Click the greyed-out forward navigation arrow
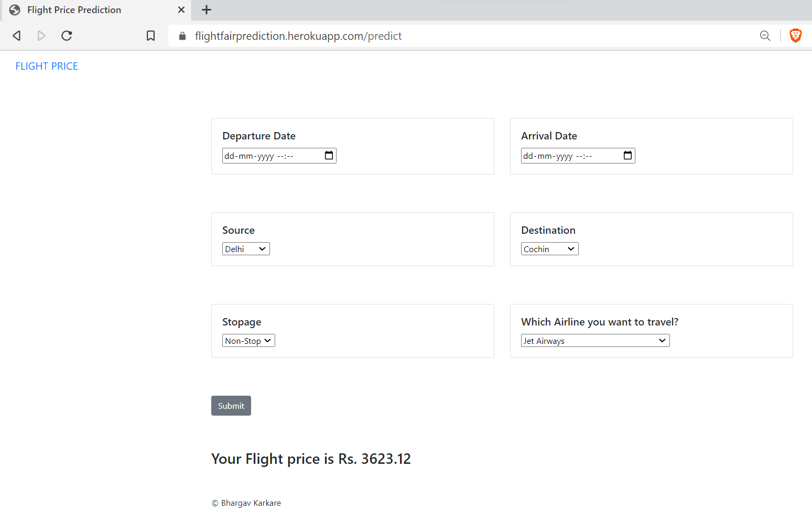 (x=41, y=35)
